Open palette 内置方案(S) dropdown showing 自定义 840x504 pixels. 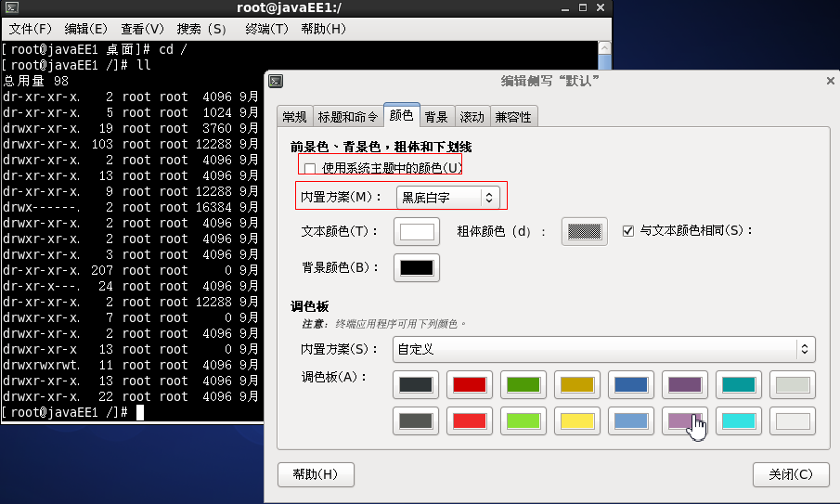[x=603, y=349]
